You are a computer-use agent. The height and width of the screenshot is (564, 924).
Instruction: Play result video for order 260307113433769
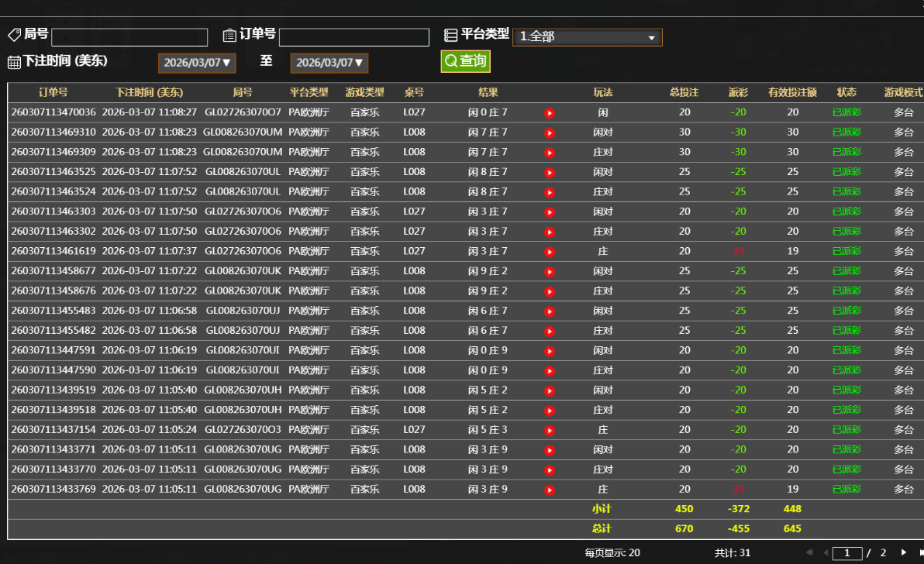[x=550, y=490]
